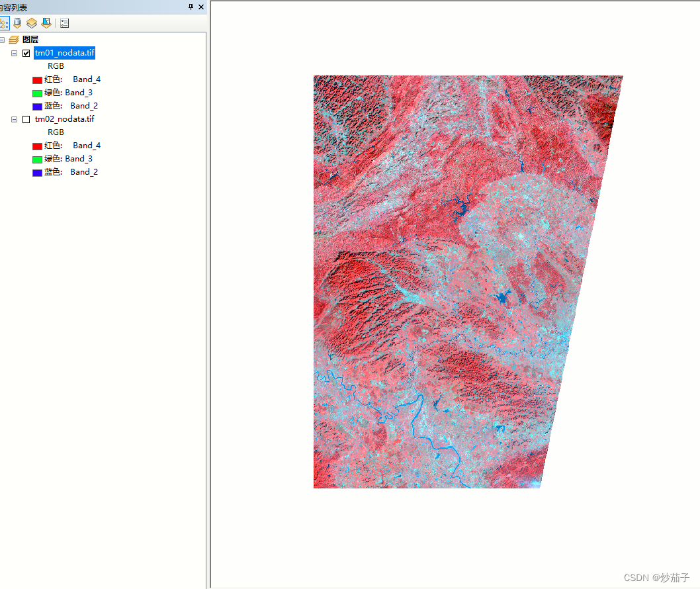700x589 pixels.
Task: Select the tm02_nodata.tif layer name
Action: pos(64,118)
